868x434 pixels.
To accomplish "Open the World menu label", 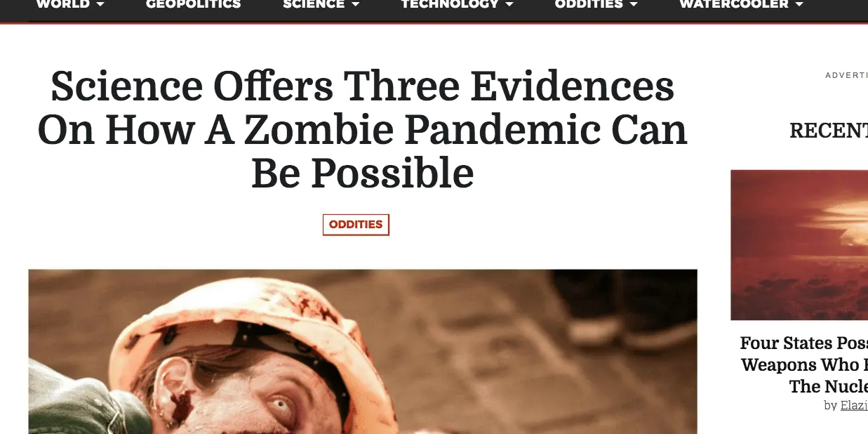I will [63, 4].
